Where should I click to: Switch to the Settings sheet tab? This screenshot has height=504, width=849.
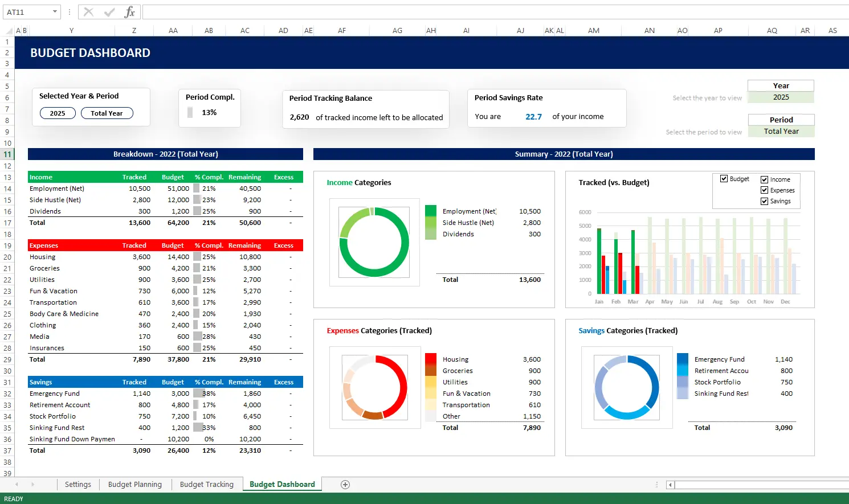78,485
